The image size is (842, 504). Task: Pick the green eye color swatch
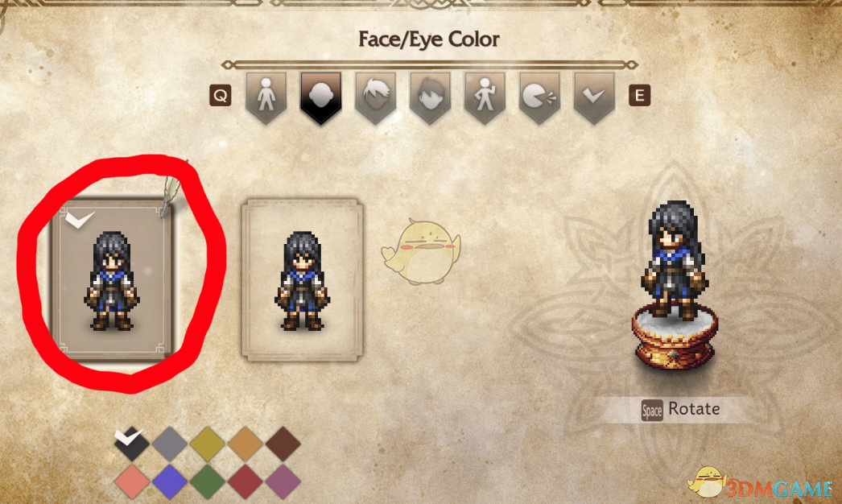click(207, 481)
